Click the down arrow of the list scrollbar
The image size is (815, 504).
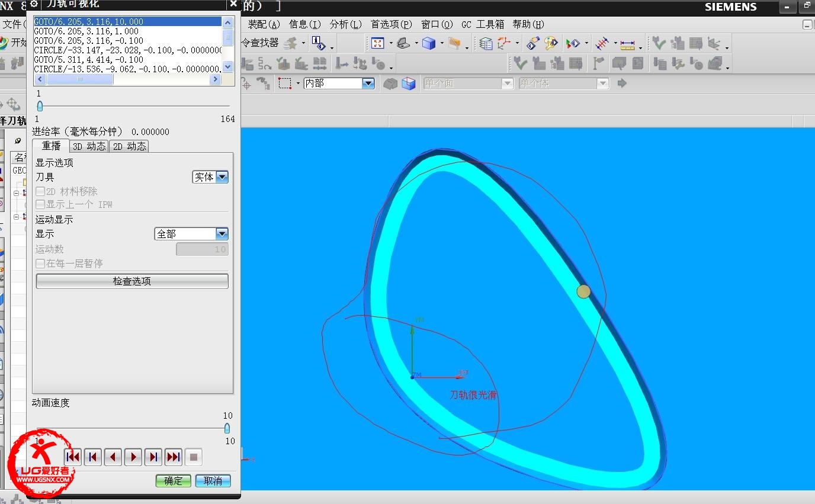pyautogui.click(x=228, y=68)
